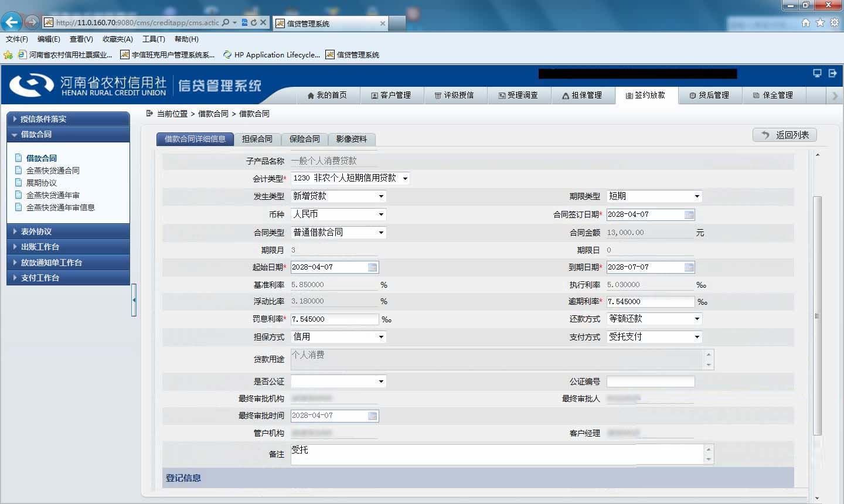Collapse the left sidebar with splitter handle
Screen dimensions: 844x504
pyautogui.click(x=134, y=299)
